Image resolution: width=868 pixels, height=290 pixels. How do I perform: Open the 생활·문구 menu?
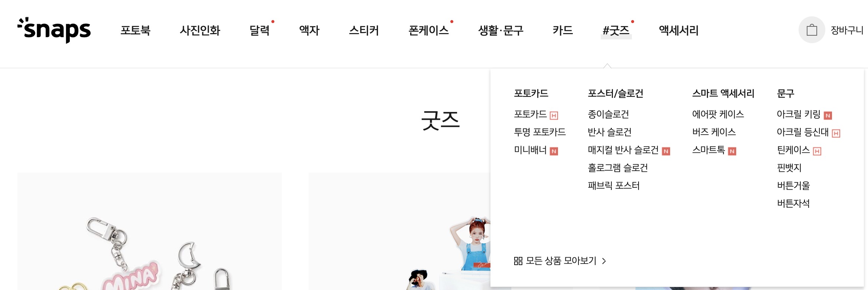(501, 30)
